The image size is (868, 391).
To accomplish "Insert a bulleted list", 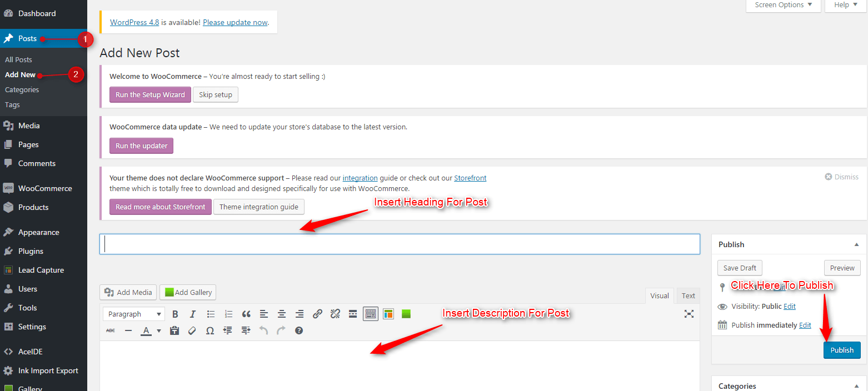I will pos(211,314).
